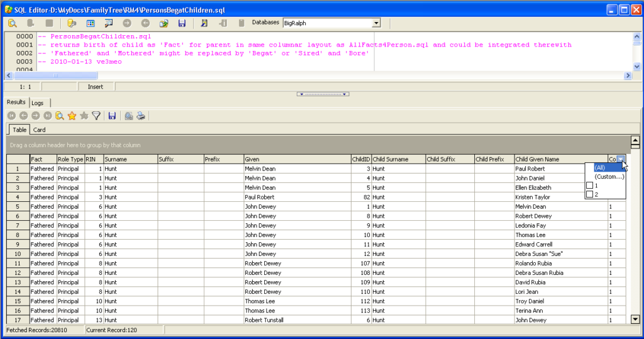Screen dimensions: 644x339
Task: Switch to the Results tab
Action: click(16, 103)
